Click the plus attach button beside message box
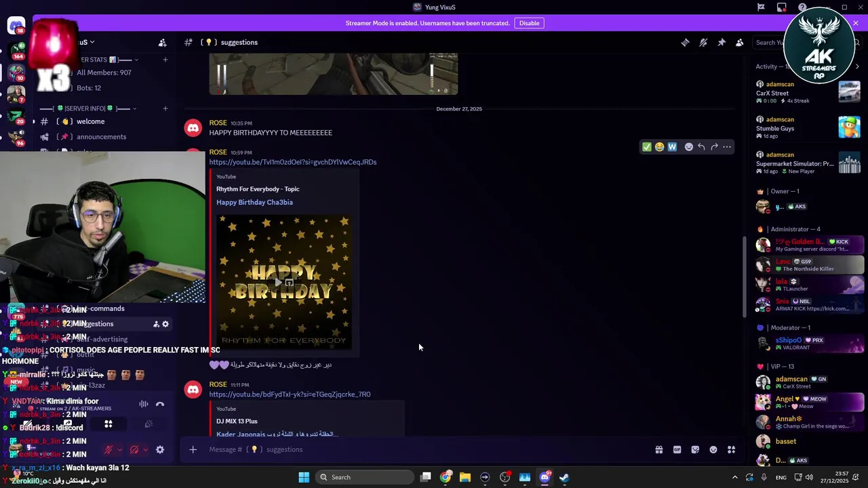The width and height of the screenshot is (868, 488). click(193, 449)
